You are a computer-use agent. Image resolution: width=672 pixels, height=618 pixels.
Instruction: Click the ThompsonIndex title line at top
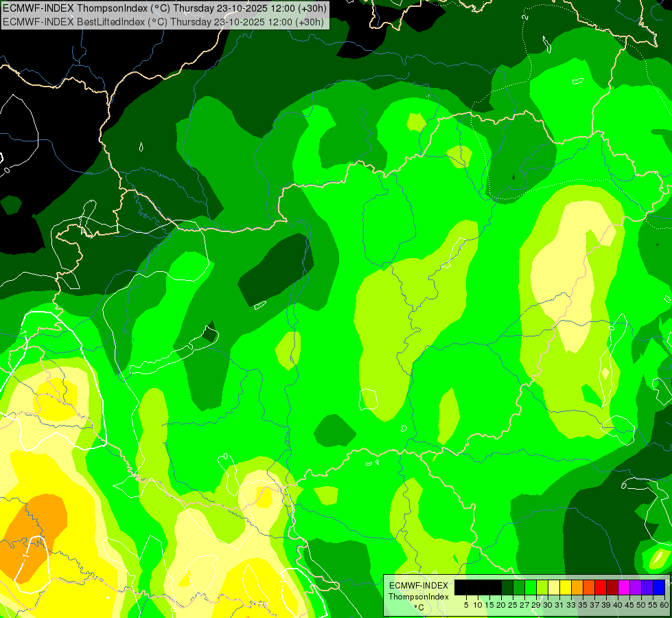[165, 8]
